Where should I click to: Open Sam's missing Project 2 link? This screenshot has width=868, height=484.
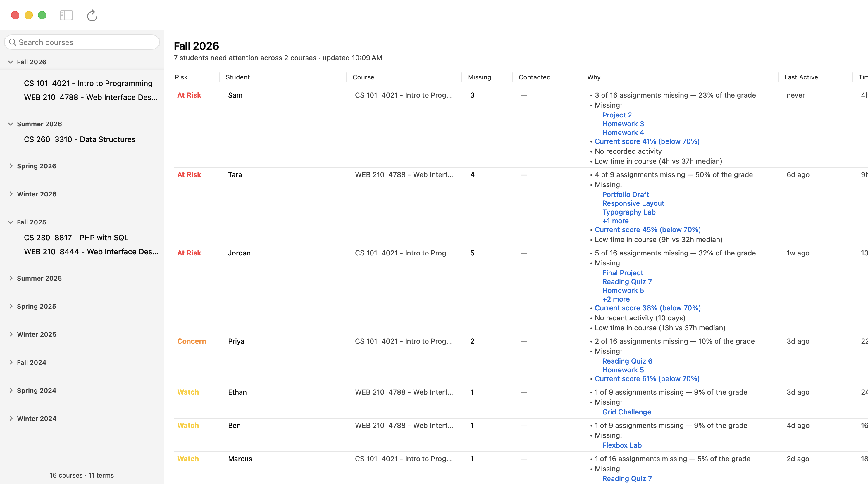click(617, 115)
